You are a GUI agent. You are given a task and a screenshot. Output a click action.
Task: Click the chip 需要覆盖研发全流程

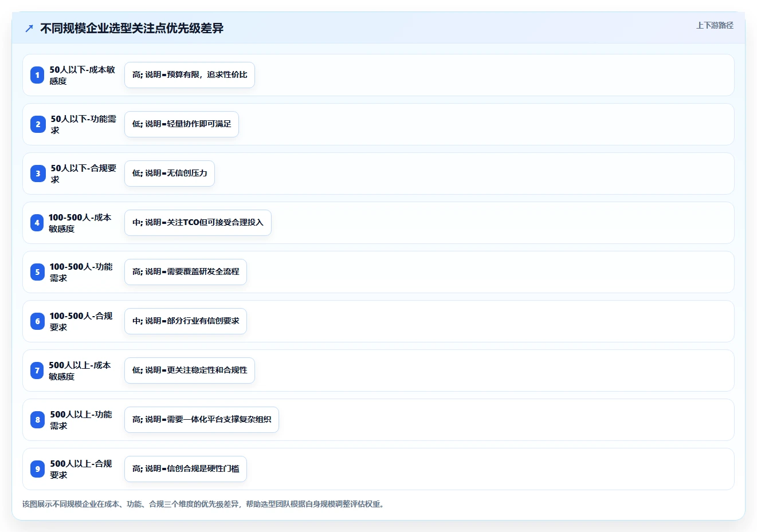(186, 272)
